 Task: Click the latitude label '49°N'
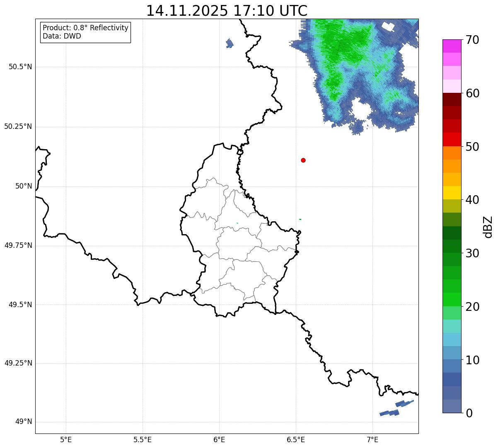tap(24, 422)
